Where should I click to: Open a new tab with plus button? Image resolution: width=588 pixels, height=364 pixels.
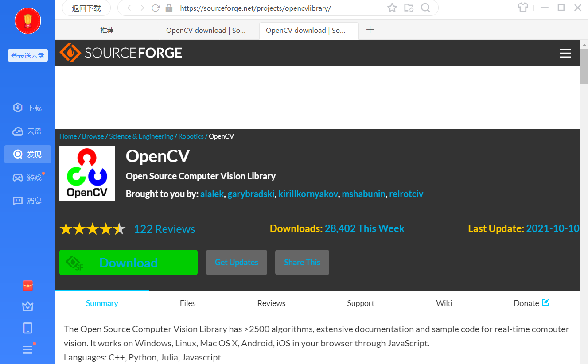click(x=370, y=30)
